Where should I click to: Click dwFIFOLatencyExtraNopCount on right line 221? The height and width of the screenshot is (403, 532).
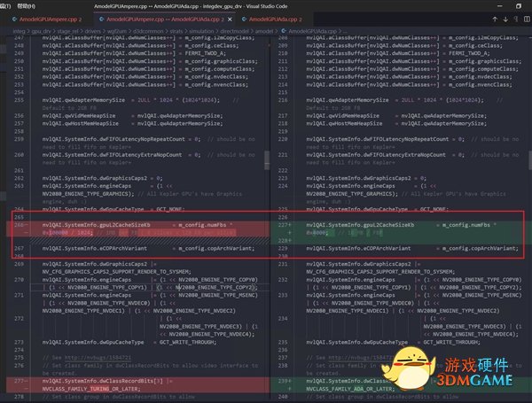point(404,154)
